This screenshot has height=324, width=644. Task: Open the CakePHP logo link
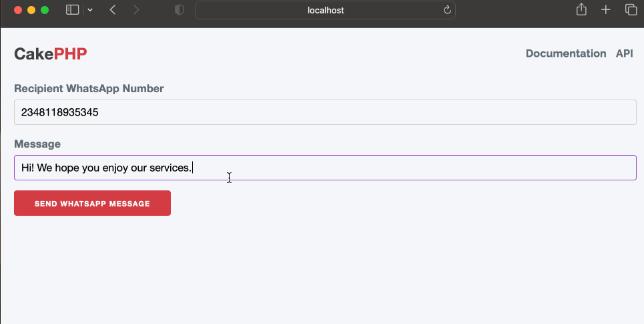51,54
